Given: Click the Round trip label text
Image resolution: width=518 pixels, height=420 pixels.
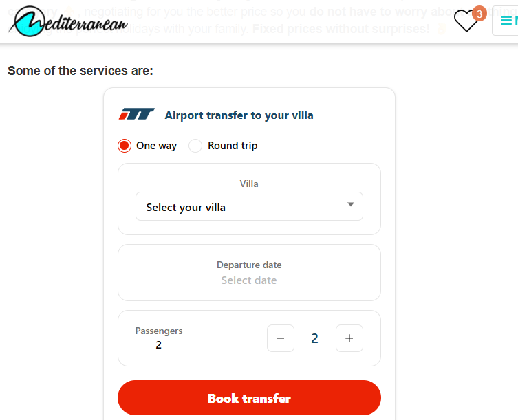Looking at the screenshot, I should point(233,146).
